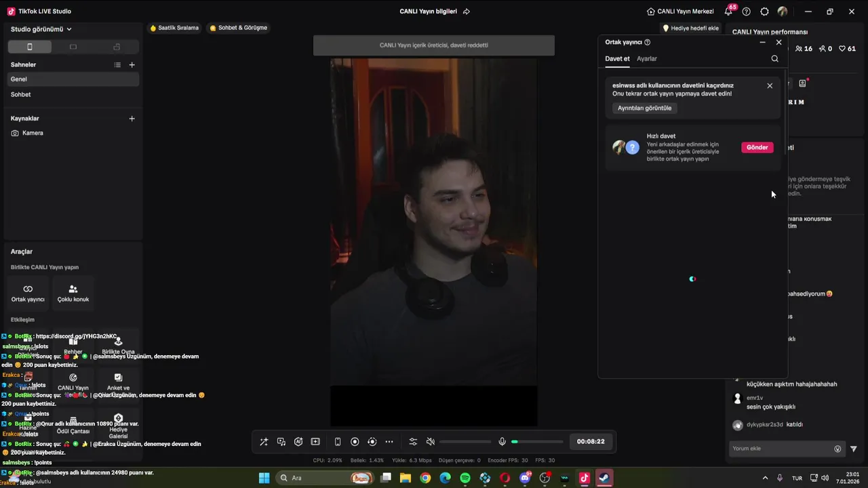Viewport: 868px width, 488px height.
Task: Expand the Studio görünümü dropdown
Action: pyautogui.click(x=41, y=29)
